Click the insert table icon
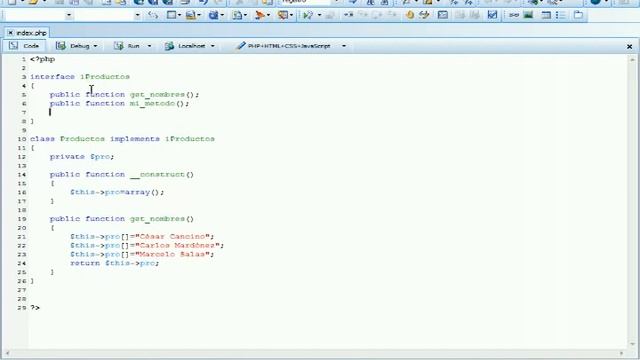Image resolution: width=640 pixels, height=360 pixels. tap(546, 15)
